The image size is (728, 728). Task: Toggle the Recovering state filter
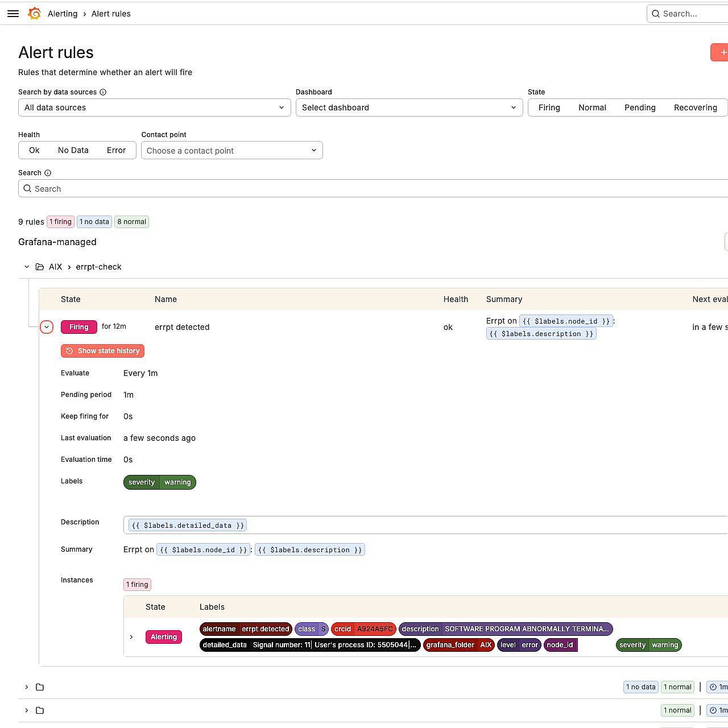tap(695, 107)
